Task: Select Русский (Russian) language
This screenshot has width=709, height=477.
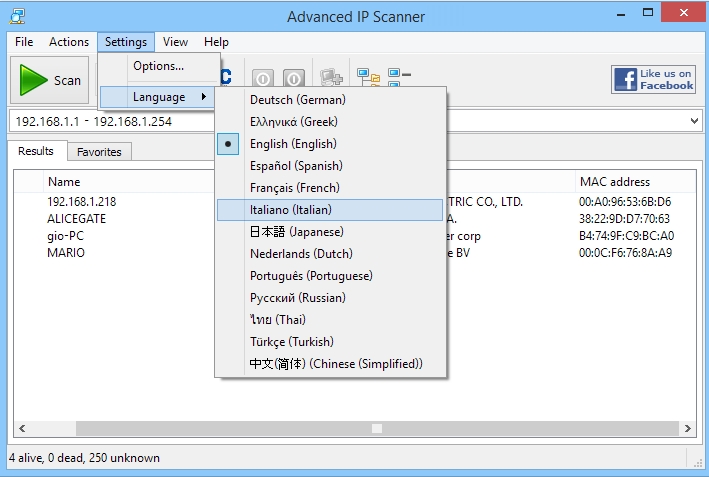Action: click(330, 298)
